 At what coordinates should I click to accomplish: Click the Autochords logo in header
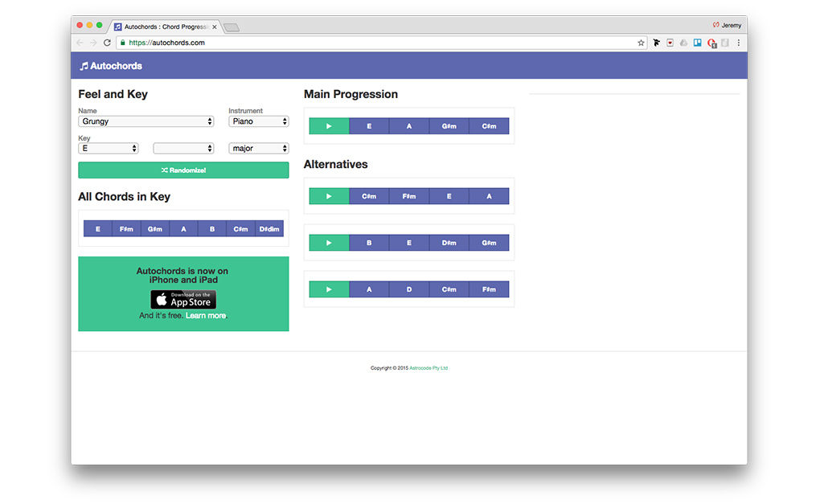point(111,66)
